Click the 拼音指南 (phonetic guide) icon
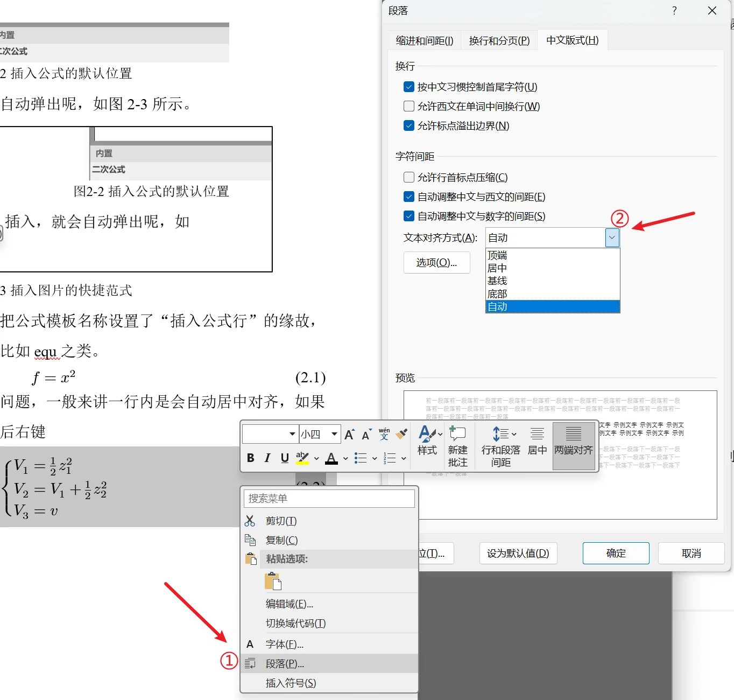 [384, 434]
